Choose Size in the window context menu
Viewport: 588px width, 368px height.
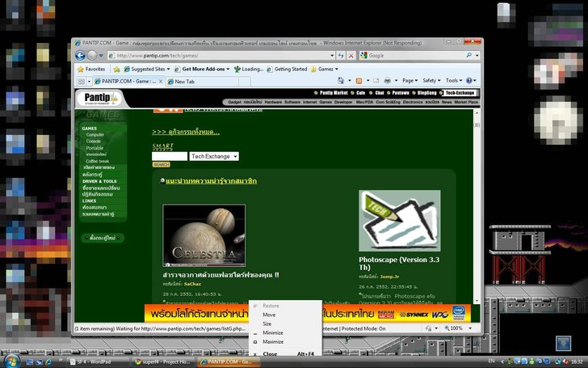click(x=285, y=324)
